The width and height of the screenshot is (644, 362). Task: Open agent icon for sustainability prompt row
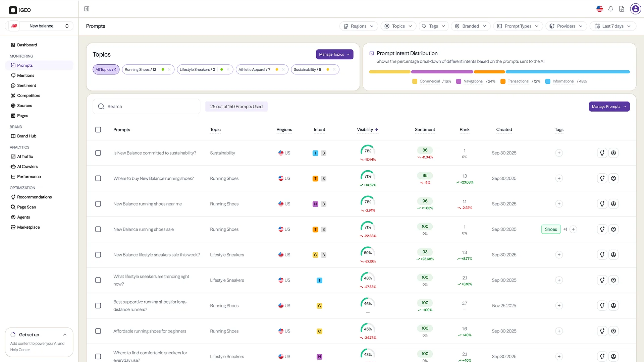[x=613, y=153]
